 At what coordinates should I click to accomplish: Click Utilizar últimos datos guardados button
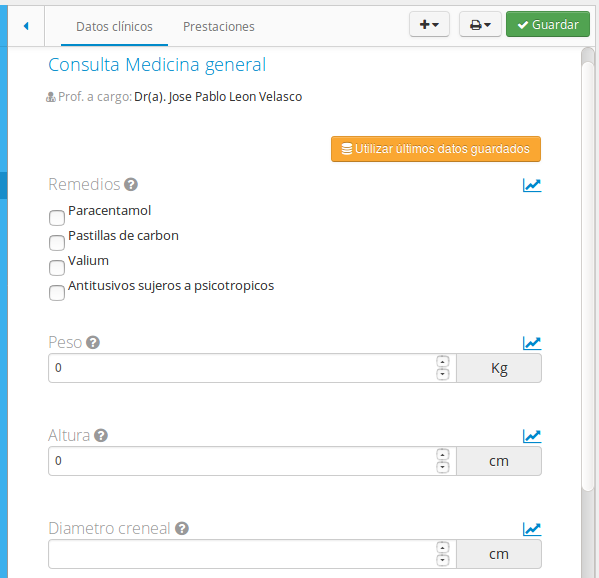pyautogui.click(x=436, y=149)
